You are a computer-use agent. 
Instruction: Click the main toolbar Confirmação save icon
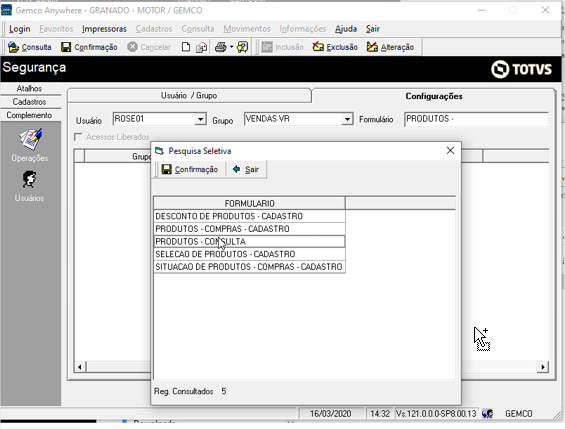click(x=66, y=47)
